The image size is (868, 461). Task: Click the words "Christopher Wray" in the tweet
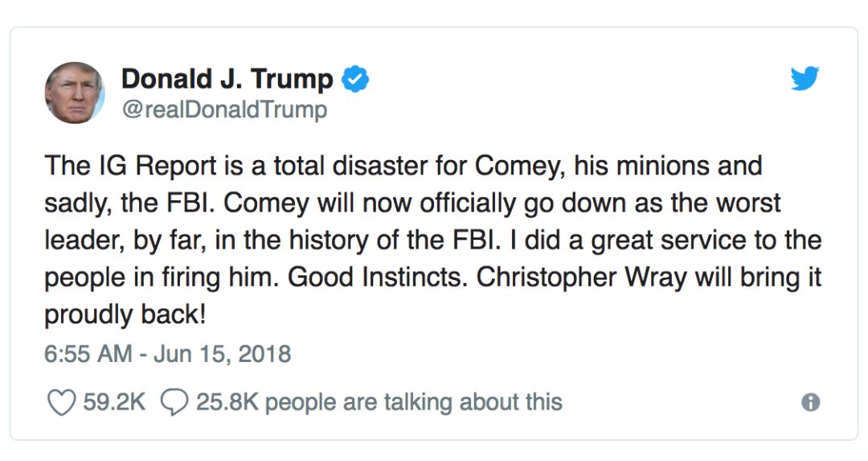point(582,278)
